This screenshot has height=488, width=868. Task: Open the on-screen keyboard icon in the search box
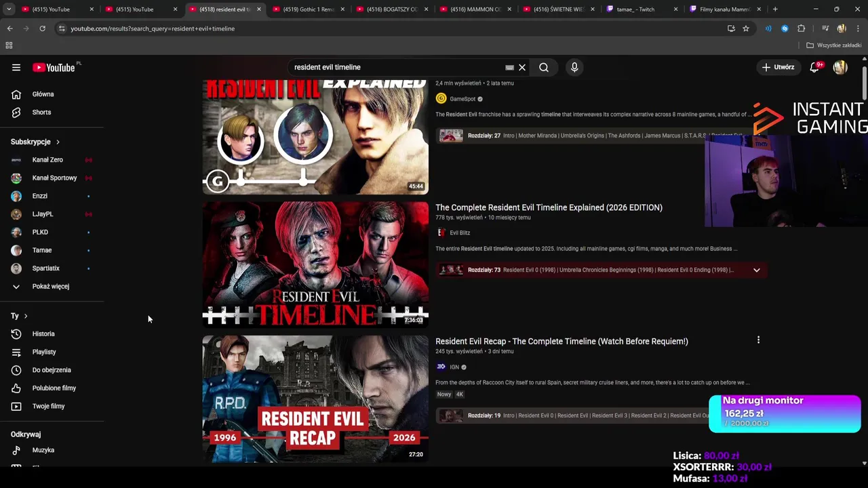coord(509,67)
